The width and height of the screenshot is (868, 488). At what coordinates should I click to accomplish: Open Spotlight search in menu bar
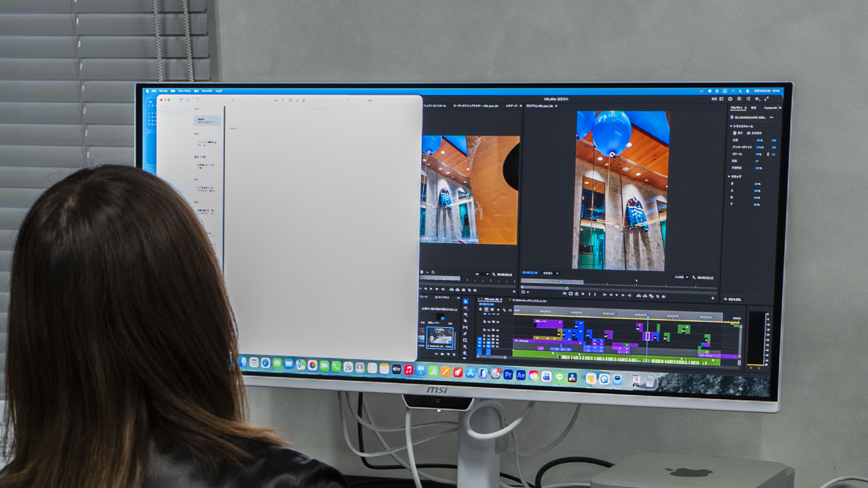point(740,91)
